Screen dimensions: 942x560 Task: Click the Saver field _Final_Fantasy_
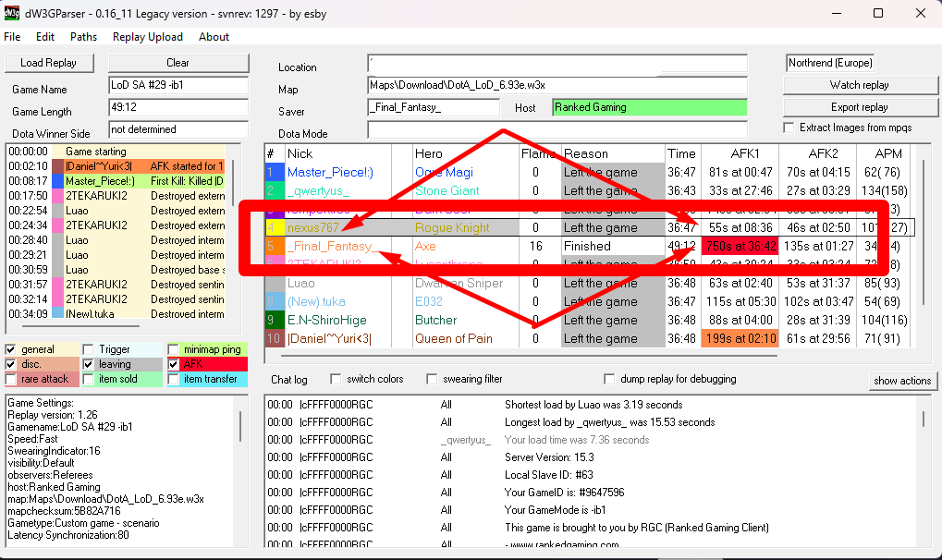coord(434,107)
